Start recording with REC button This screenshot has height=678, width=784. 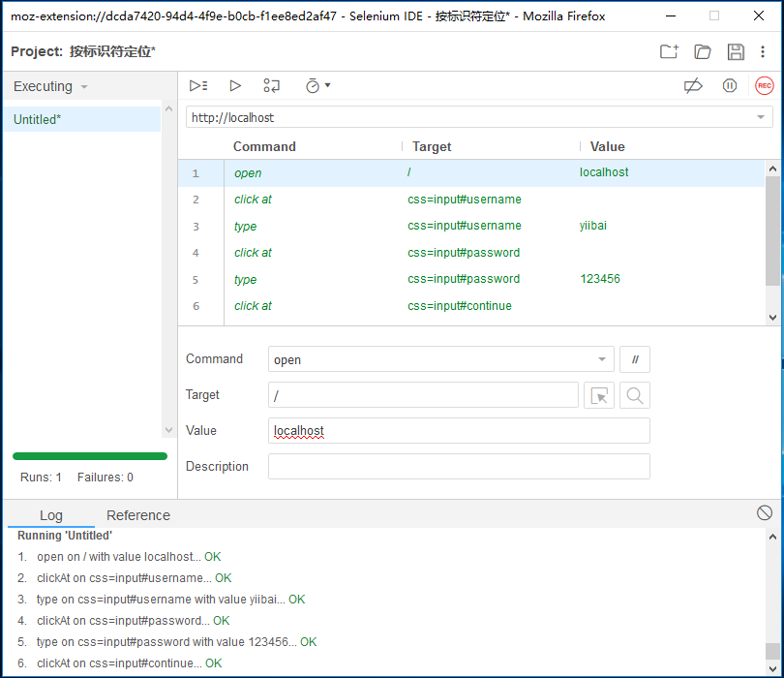pos(764,85)
